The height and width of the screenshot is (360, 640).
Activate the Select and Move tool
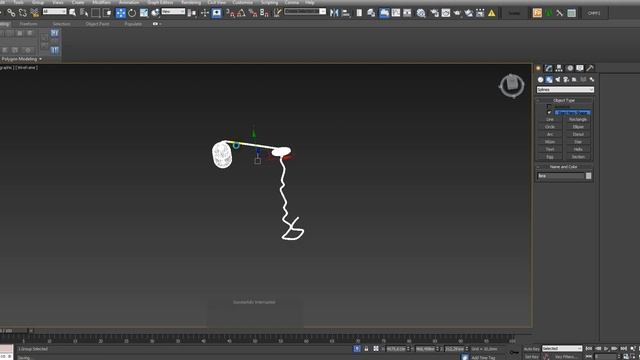(x=120, y=13)
